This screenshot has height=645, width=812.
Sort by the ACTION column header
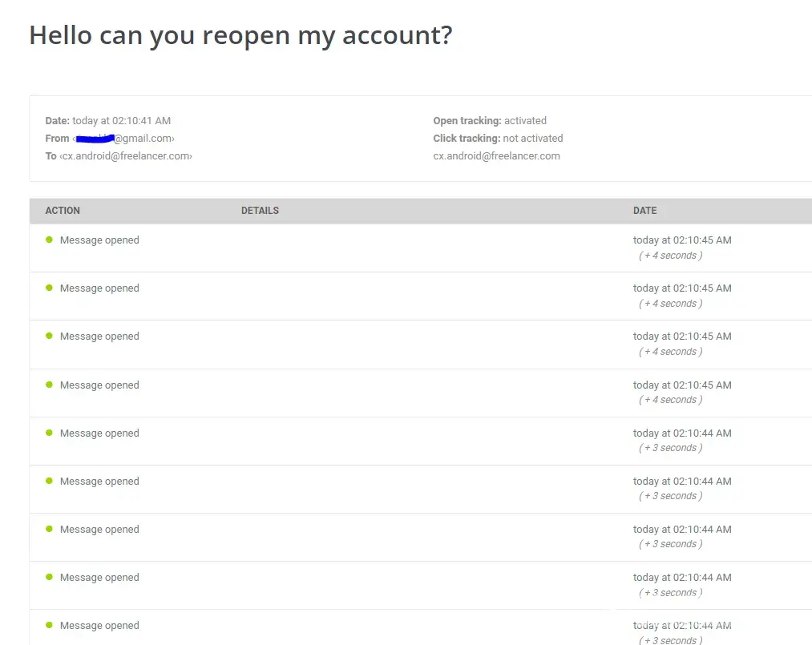tap(63, 211)
